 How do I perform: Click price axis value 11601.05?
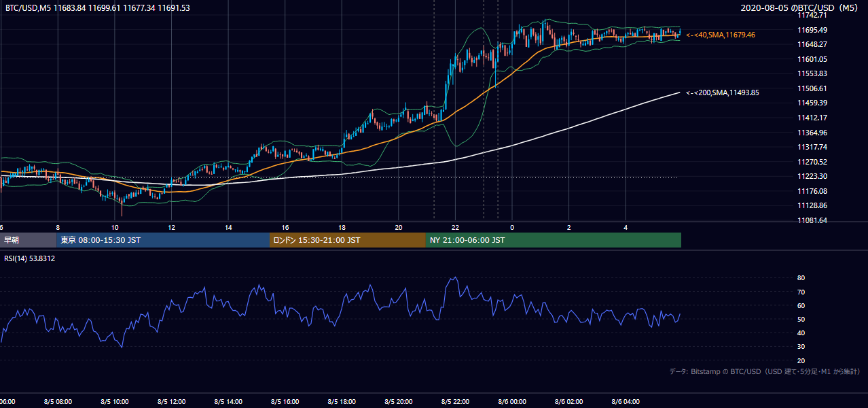click(x=812, y=59)
